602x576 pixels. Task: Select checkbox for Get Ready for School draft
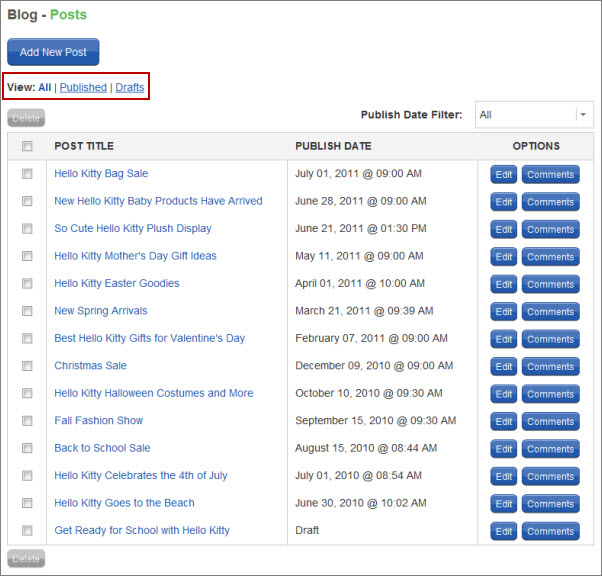[27, 531]
